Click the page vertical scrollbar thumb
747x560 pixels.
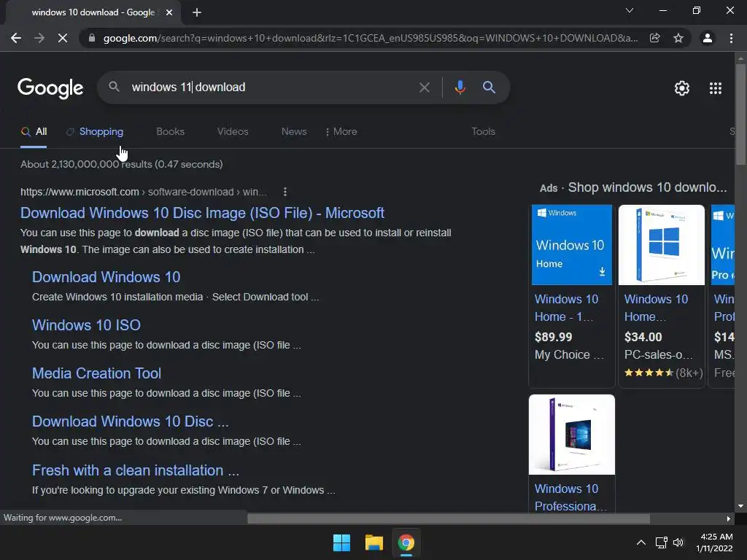click(740, 114)
